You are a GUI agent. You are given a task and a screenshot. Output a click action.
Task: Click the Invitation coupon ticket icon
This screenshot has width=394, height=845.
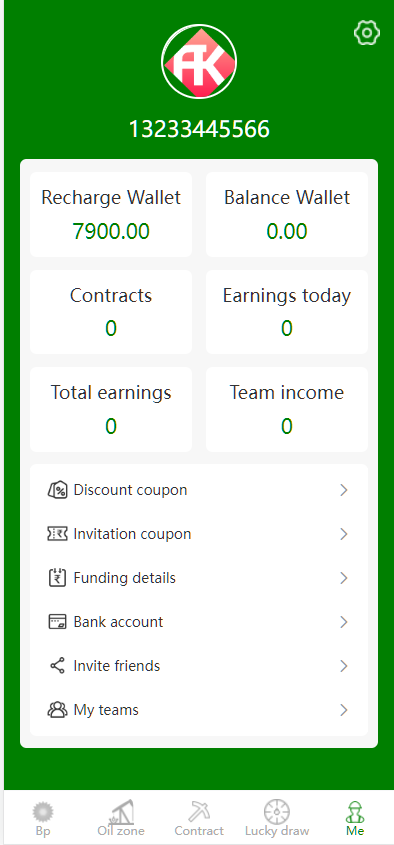click(x=58, y=534)
